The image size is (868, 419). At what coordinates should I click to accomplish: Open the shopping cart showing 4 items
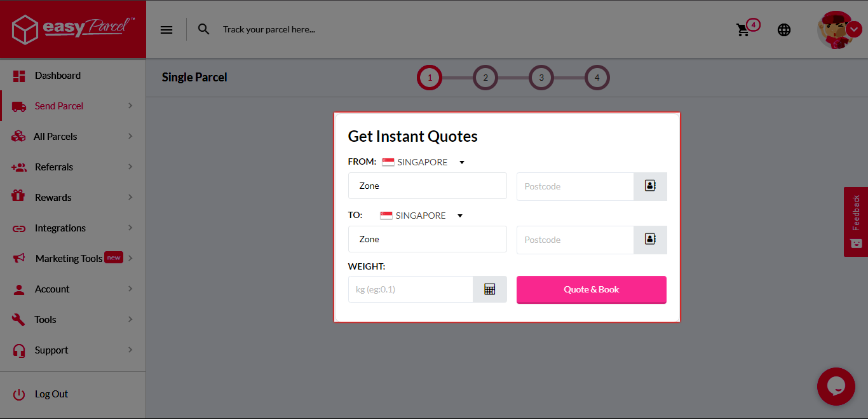click(743, 29)
